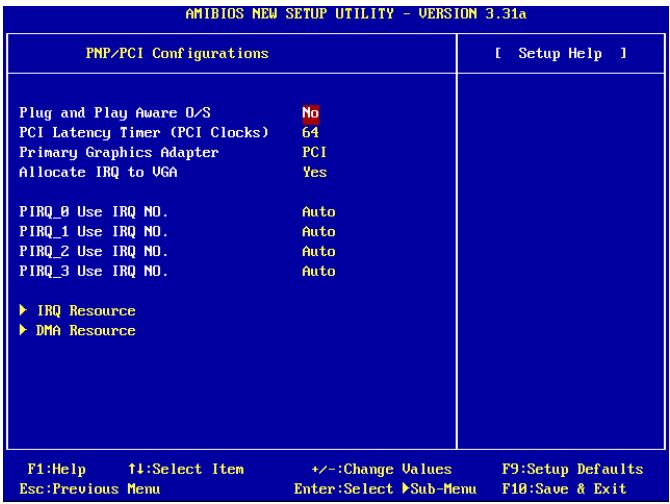The height and width of the screenshot is (504, 670).
Task: Select the PIRQ_1 Auto value
Action: (319, 231)
